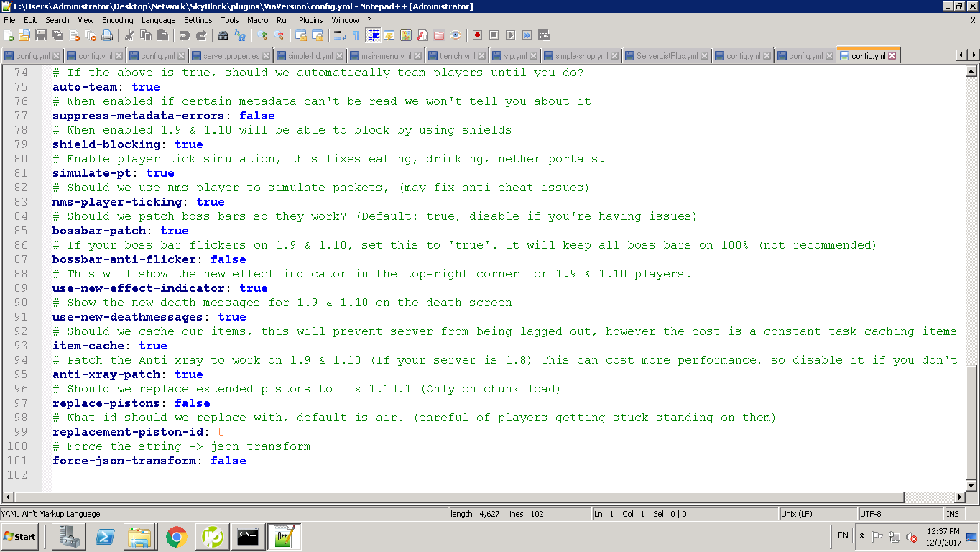Screen dimensions: 980x552
Task: Click the Close All toolbar icon
Action: pos(91,35)
